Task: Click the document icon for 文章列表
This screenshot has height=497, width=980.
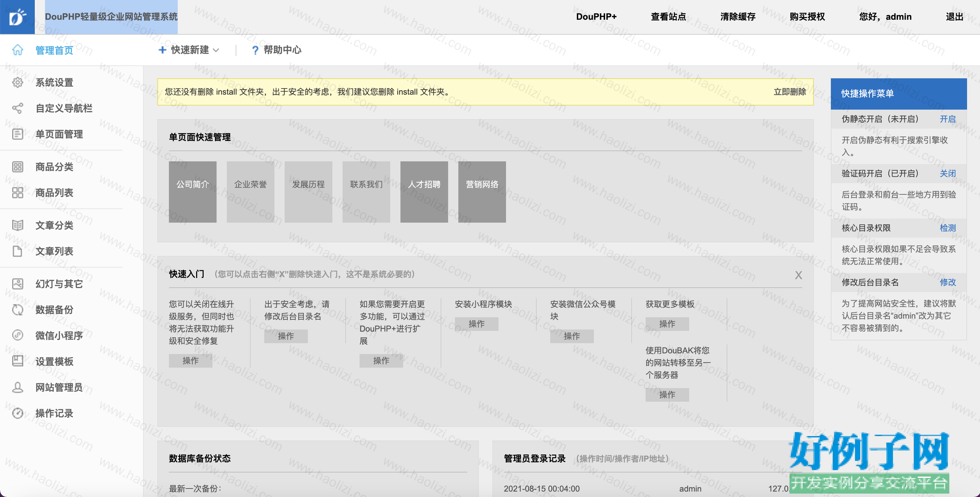Action: tap(17, 251)
